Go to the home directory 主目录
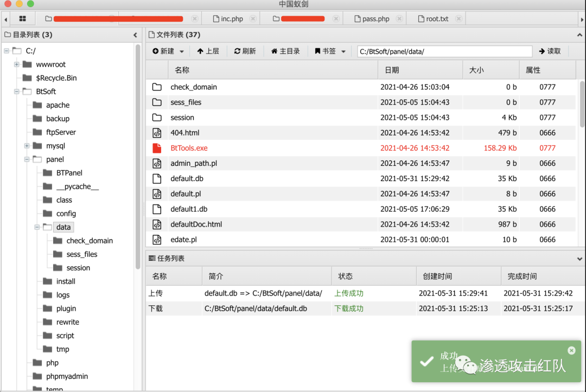The image size is (586, 392). tap(285, 51)
